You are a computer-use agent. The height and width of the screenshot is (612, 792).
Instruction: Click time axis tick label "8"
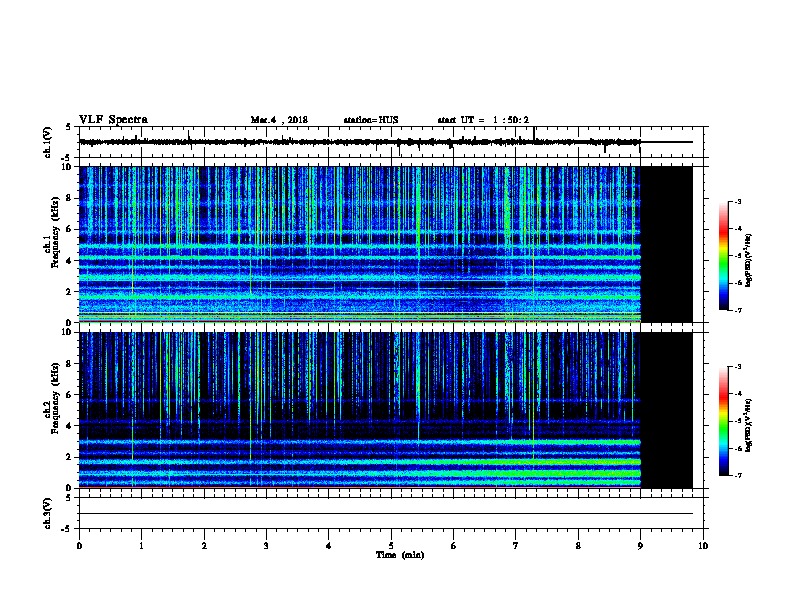point(578,546)
